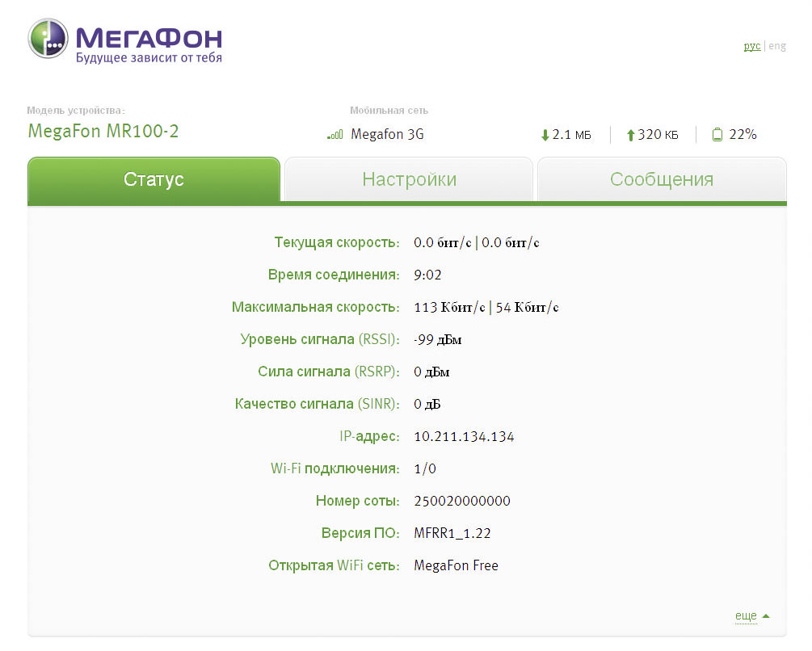Click Wi-Fi connections value 1/0

(x=425, y=468)
